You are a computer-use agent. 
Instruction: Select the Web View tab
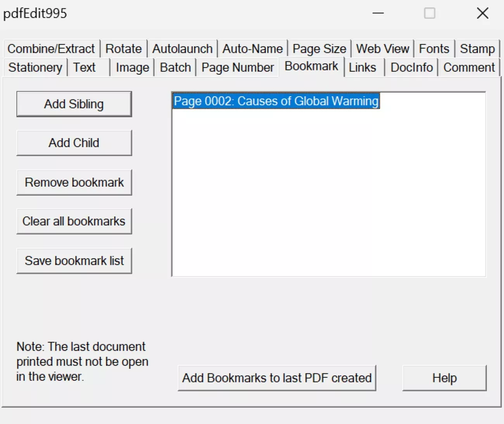382,48
